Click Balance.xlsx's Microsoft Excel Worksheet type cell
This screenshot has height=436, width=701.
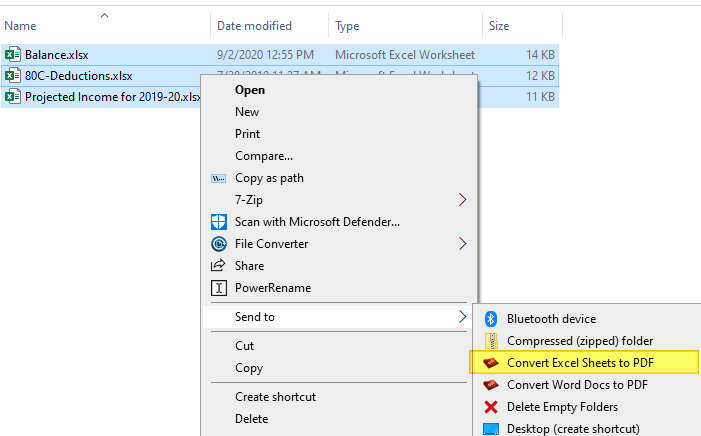coord(405,55)
